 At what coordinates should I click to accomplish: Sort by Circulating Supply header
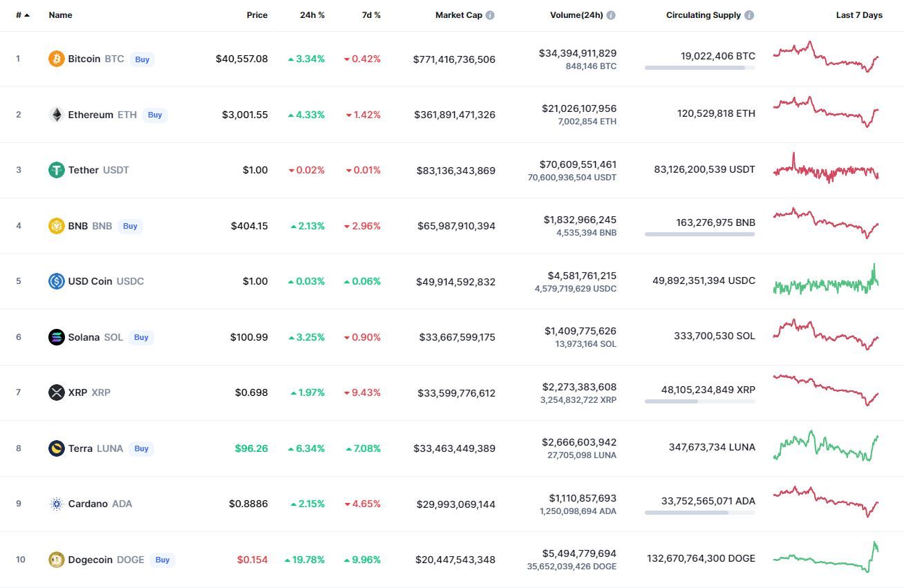pyautogui.click(x=704, y=15)
